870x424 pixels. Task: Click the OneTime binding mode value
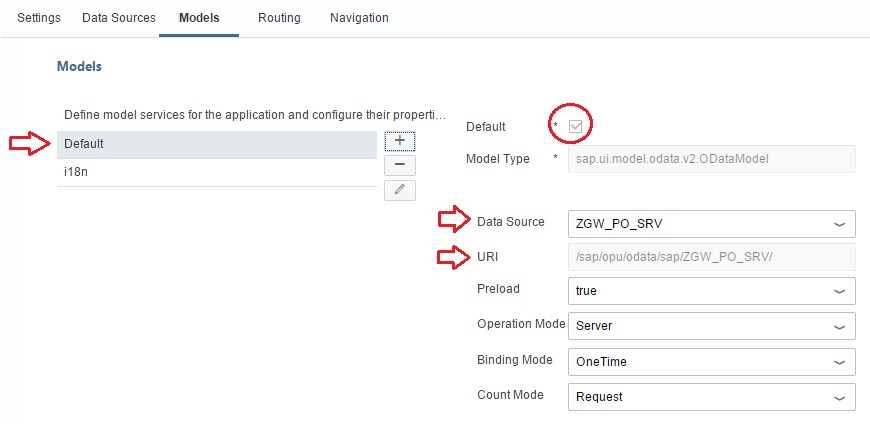[601, 362]
